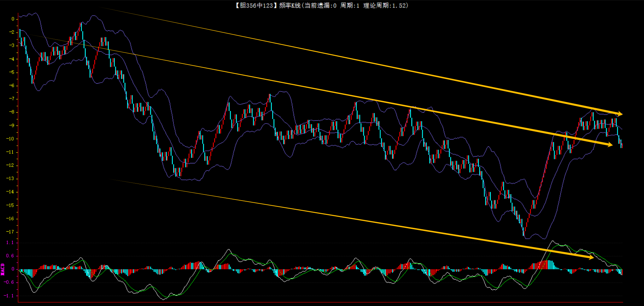Screen dimensions: 644x306
Task: Click the highest peak of the white MACD line
Action: coord(552,241)
